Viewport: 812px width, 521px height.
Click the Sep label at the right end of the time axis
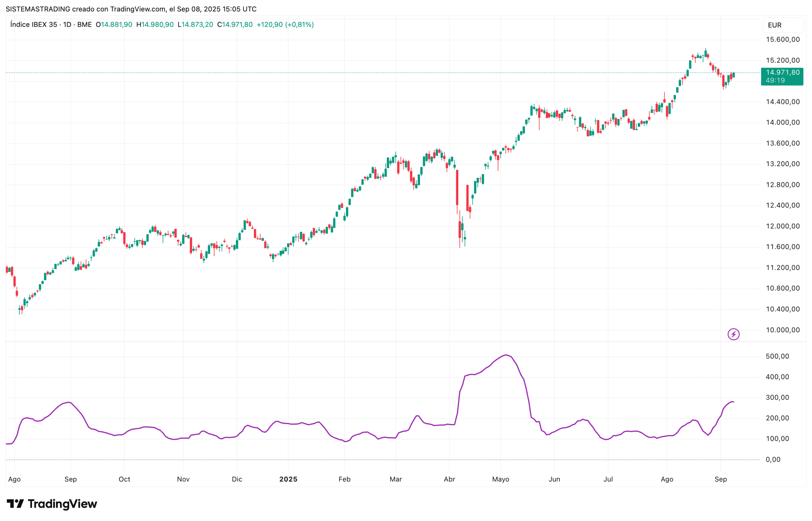tap(720, 479)
